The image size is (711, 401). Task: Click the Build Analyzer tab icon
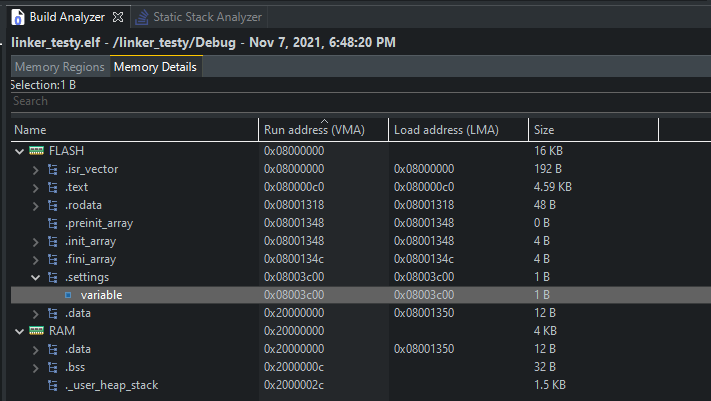[18, 18]
